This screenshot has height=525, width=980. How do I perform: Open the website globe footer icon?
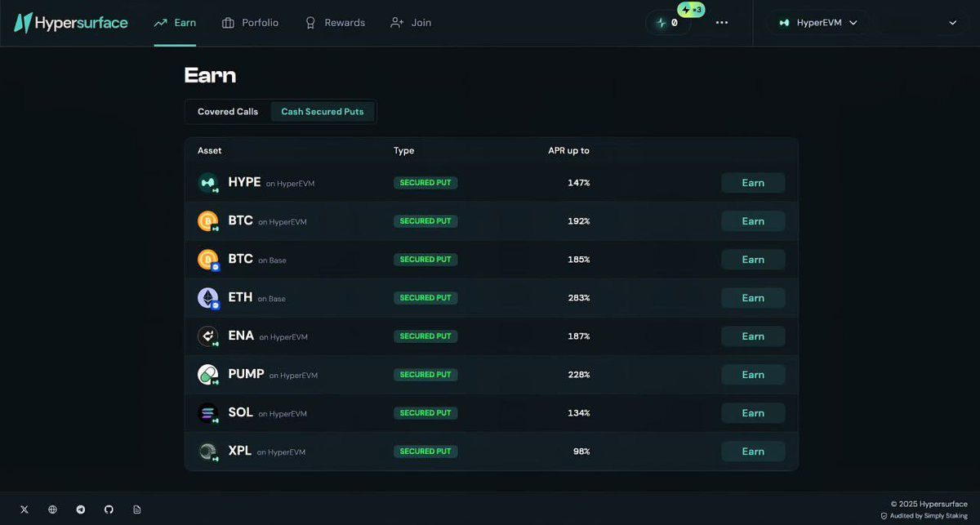pyautogui.click(x=52, y=509)
